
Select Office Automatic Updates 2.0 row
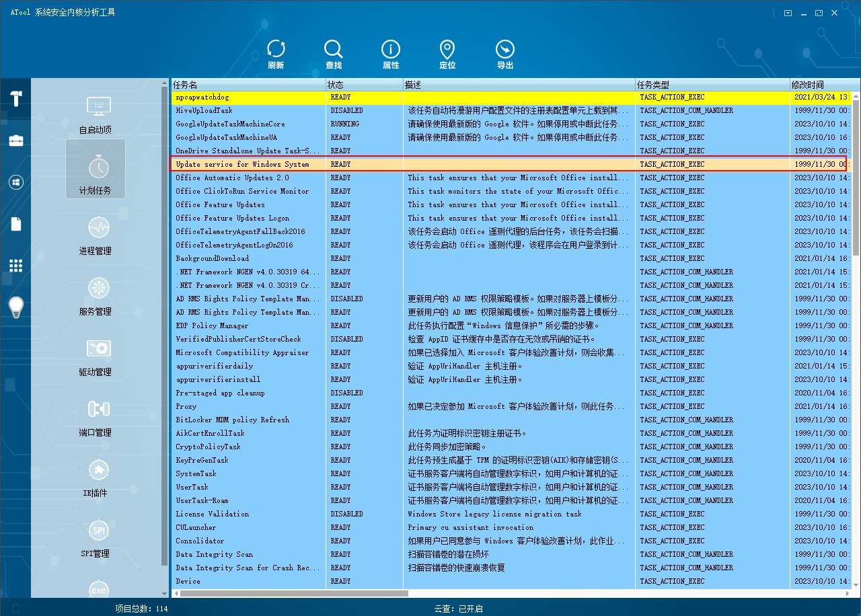[x=512, y=178]
